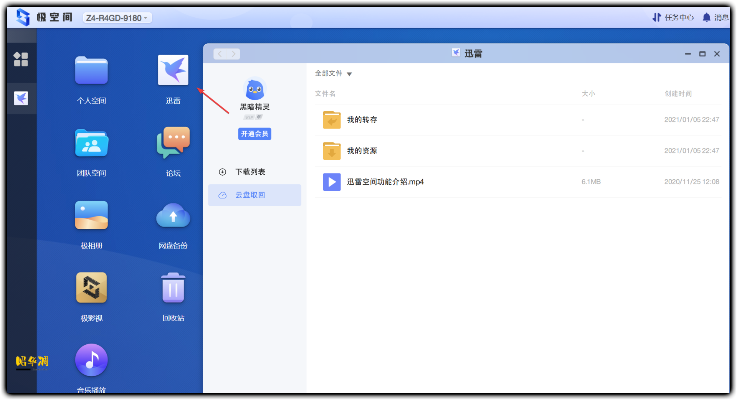Open the 极影视 video app
This screenshot has height=400, width=737.
[x=91, y=288]
